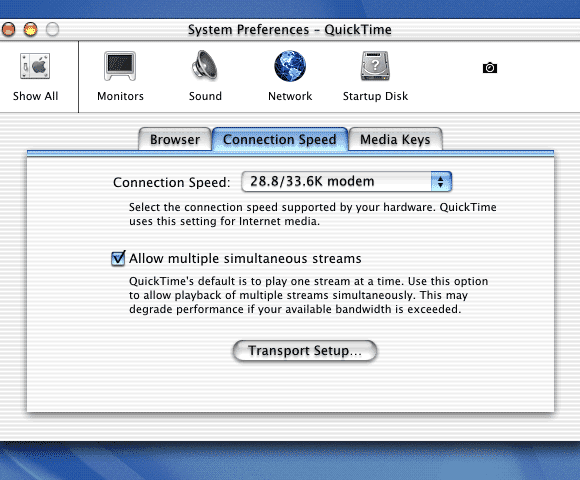Close the window with the red button

8,29
